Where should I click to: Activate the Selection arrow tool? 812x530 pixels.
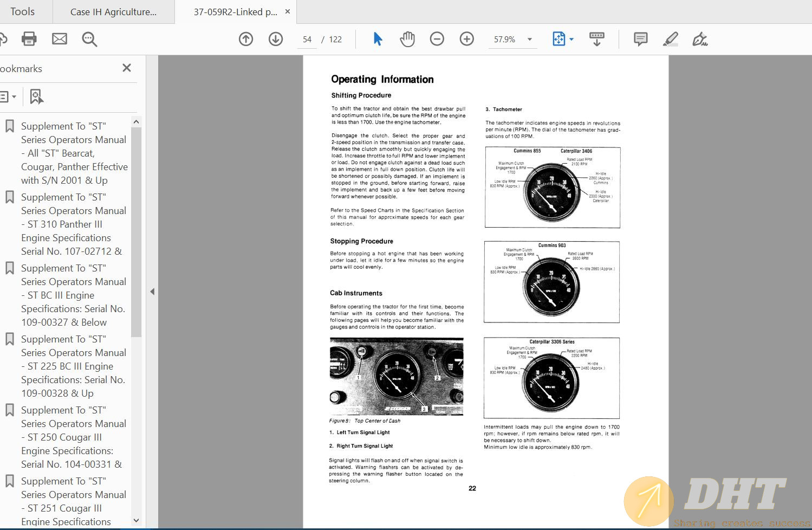pyautogui.click(x=378, y=39)
